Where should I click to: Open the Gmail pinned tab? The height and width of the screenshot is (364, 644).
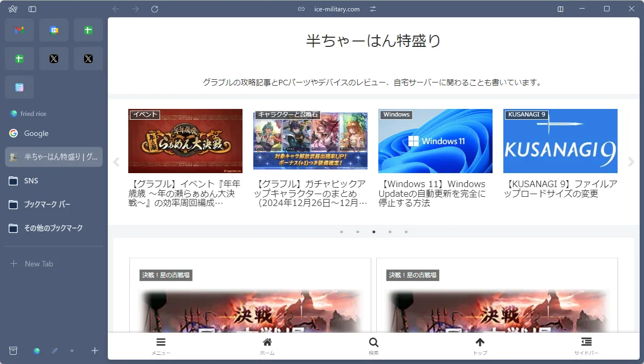click(19, 30)
